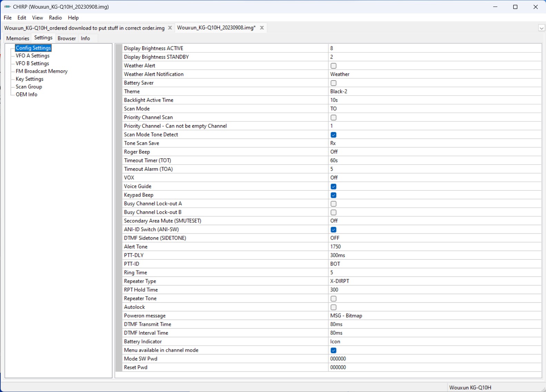Open the Help menu

tap(73, 18)
